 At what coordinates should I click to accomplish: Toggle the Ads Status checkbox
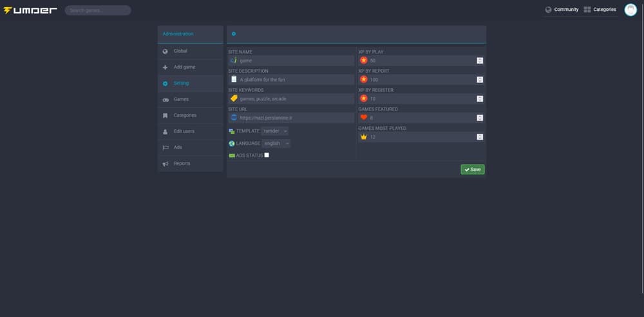point(267,155)
